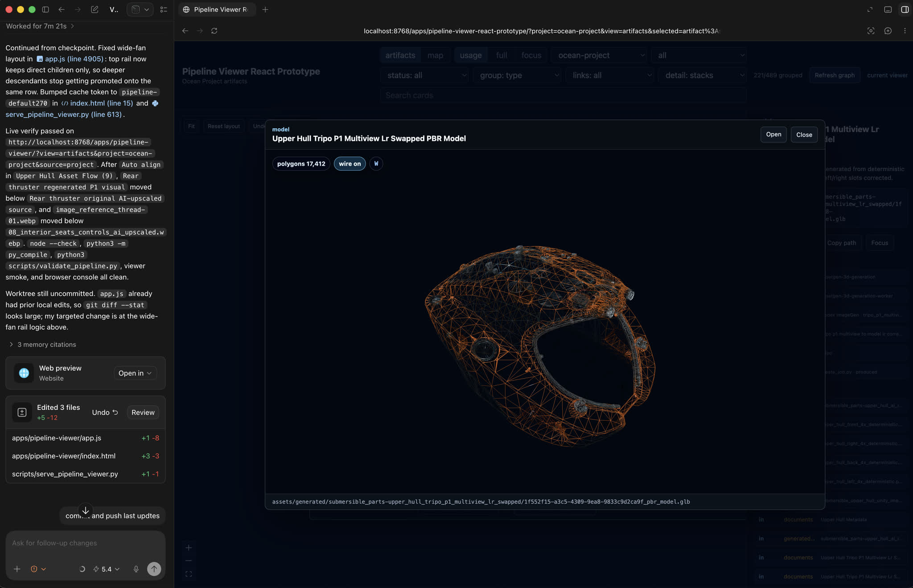Image resolution: width=913 pixels, height=588 pixels.
Task: Close the model preview dialog
Action: [804, 135]
